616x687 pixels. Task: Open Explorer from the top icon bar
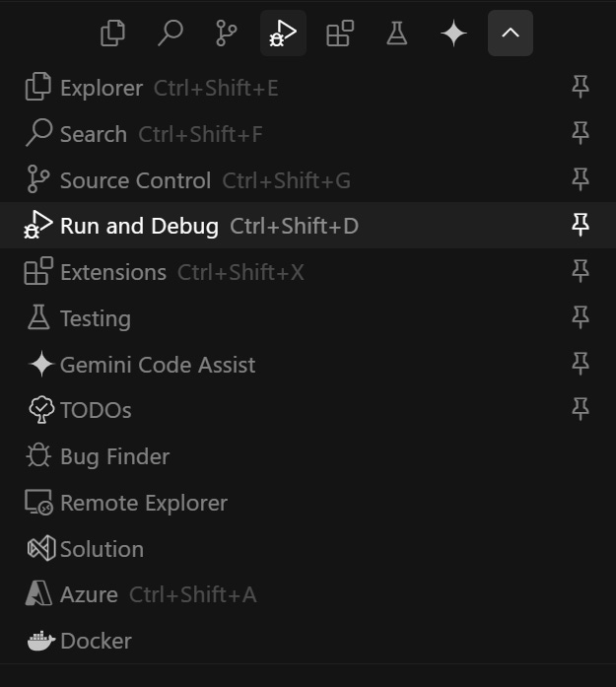[x=113, y=34]
